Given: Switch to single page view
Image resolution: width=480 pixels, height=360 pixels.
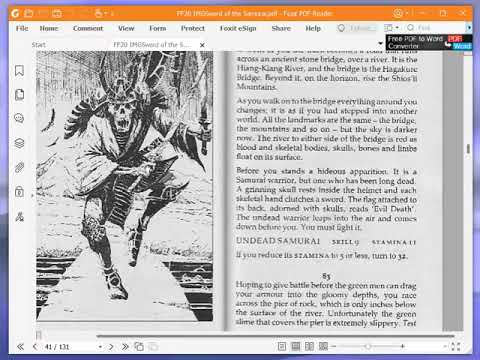Looking at the screenshot, I should (x=282, y=347).
